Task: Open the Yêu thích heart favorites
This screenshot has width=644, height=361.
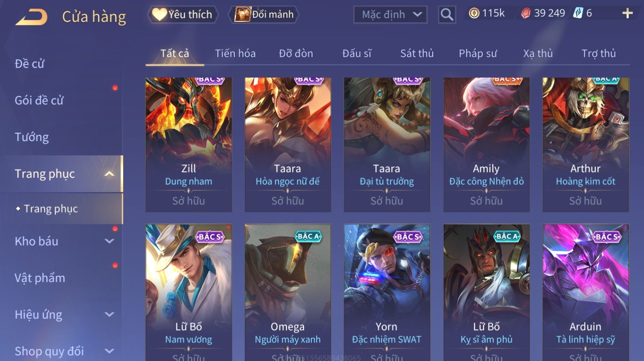Action: [183, 15]
